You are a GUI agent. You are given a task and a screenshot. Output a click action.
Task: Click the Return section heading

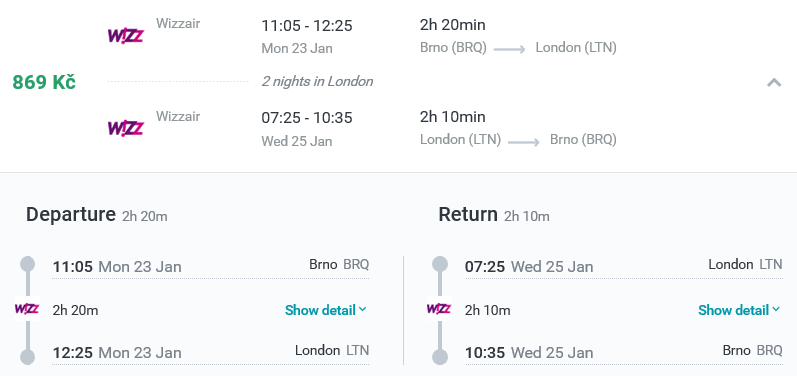click(x=468, y=214)
